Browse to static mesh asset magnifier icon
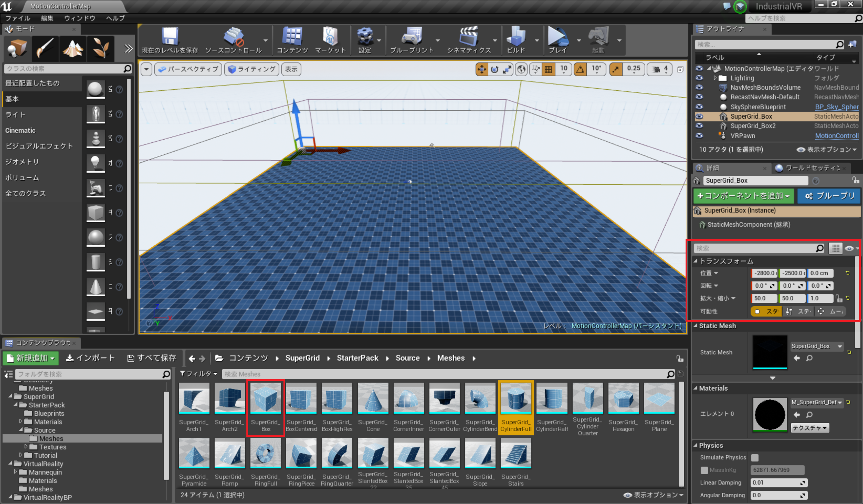This screenshot has width=863, height=504. point(809,358)
